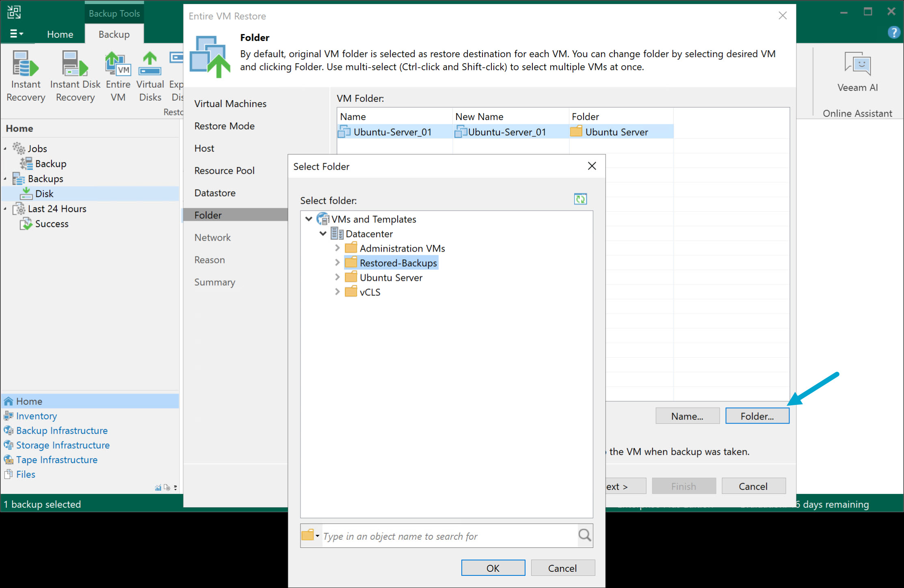
Task: Click the search magnifier in Select Folder
Action: [584, 535]
